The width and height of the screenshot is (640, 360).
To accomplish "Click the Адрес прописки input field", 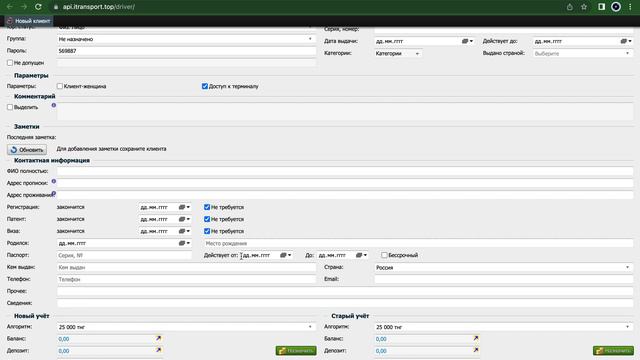I will coord(345,183).
